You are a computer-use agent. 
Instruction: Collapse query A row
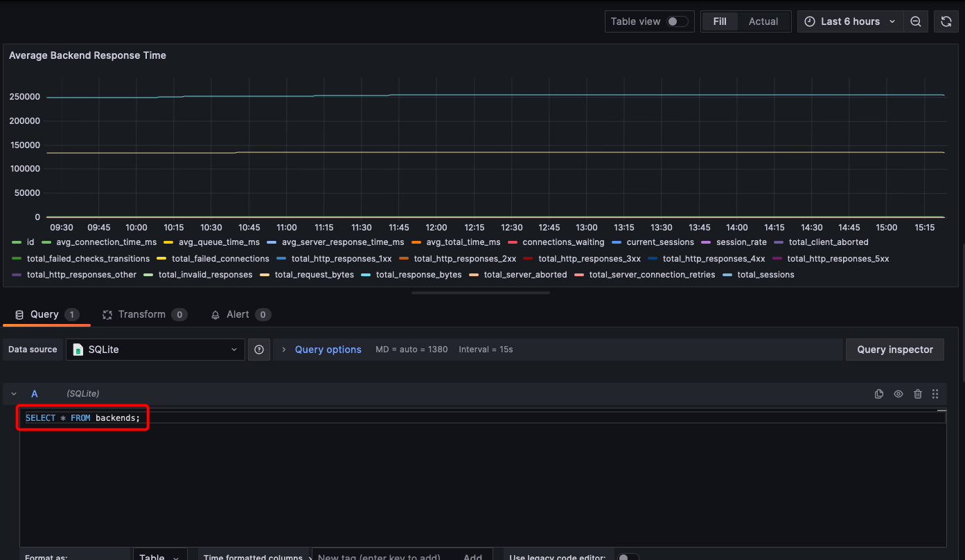14,394
